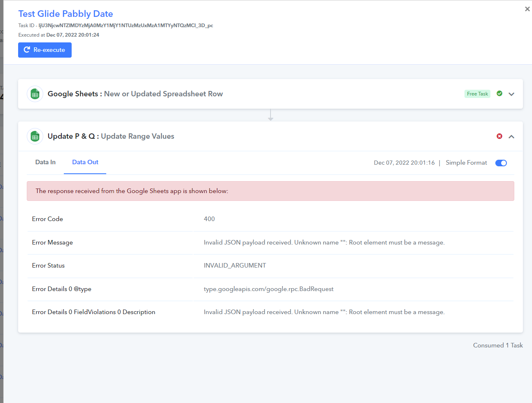Close the task history dialog
Screen dimensions: 532x403
coord(527,9)
